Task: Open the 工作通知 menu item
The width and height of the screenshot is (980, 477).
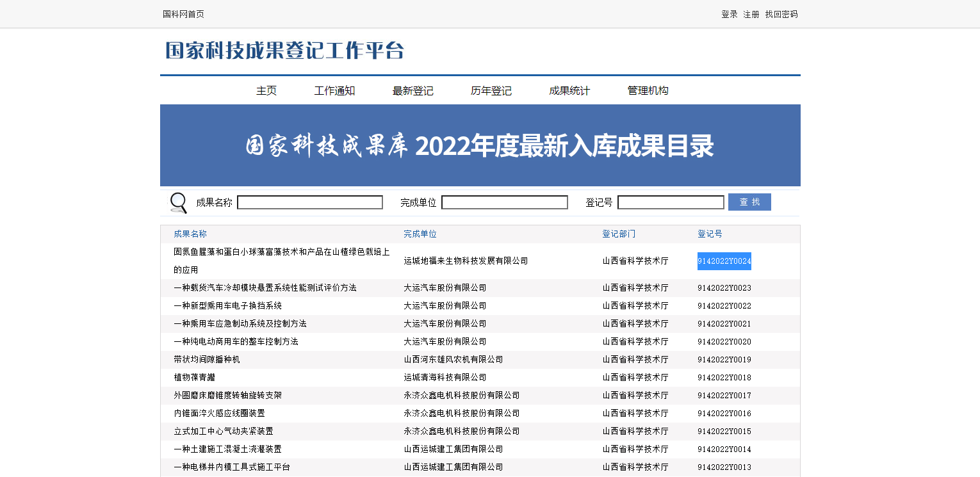Action: tap(334, 91)
